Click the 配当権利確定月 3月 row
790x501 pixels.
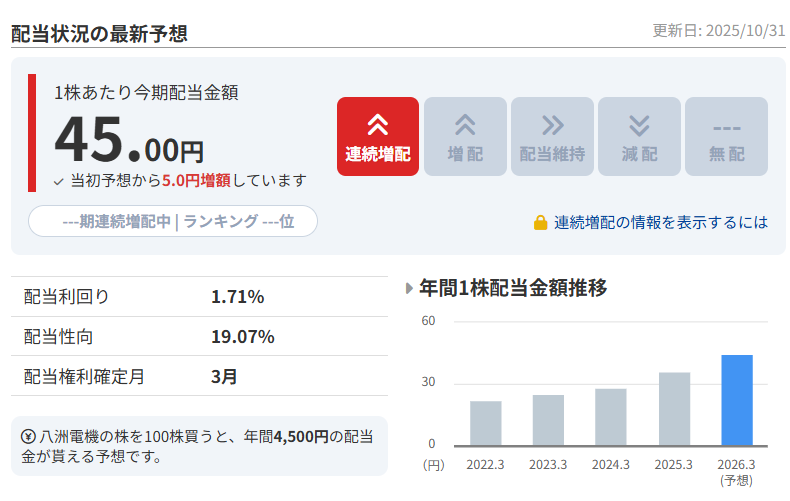click(199, 376)
